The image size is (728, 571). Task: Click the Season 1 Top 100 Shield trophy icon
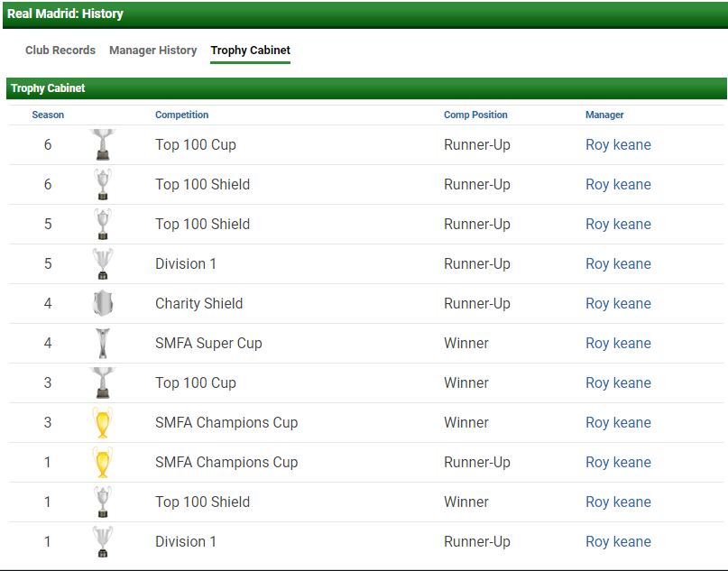(x=103, y=502)
